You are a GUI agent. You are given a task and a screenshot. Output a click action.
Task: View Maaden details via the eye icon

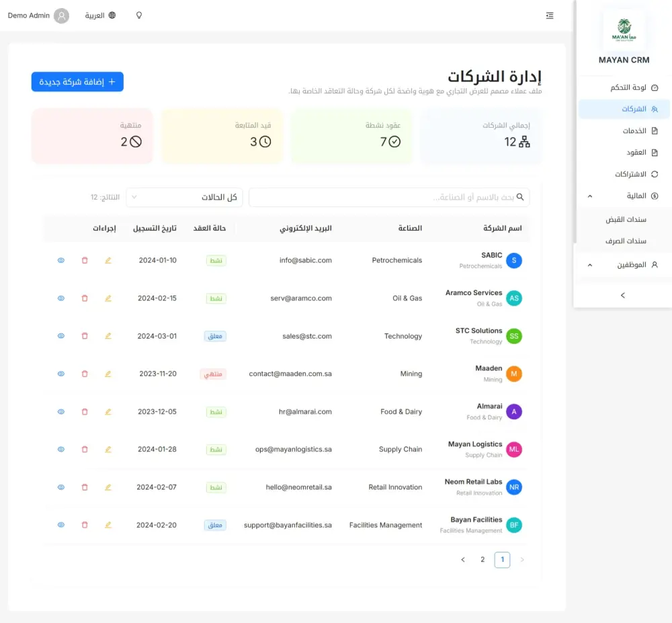(x=61, y=374)
